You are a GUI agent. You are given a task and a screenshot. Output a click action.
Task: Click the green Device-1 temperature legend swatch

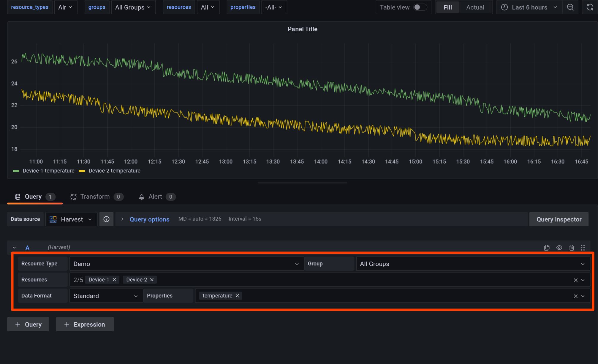(15, 171)
